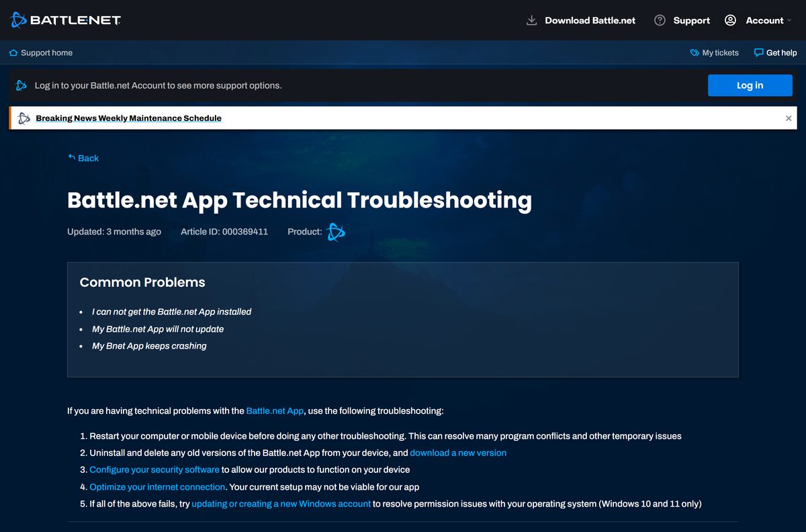The image size is (806, 532).
Task: Click the blue Log in button
Action: (750, 85)
